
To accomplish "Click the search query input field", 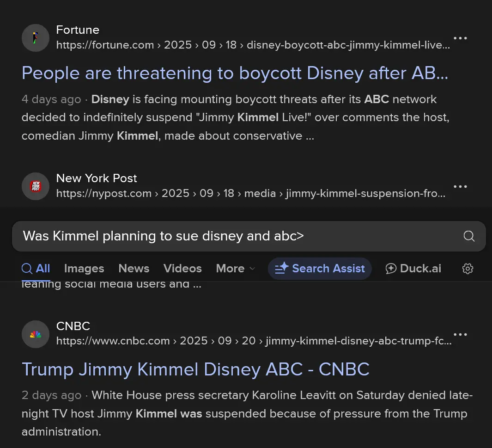I will pos(231,236).
